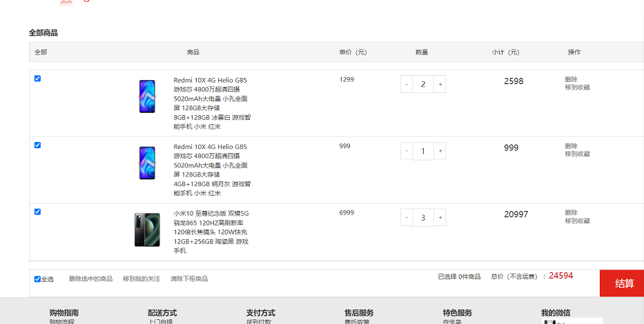Click the 配送方式 footer heading
The width and height of the screenshot is (644, 324).
coord(162,313)
